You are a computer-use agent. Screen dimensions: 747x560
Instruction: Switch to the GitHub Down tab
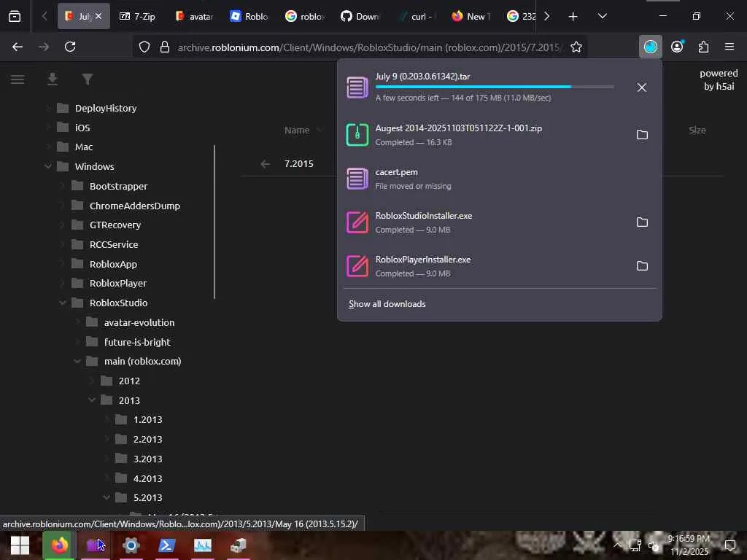click(360, 16)
